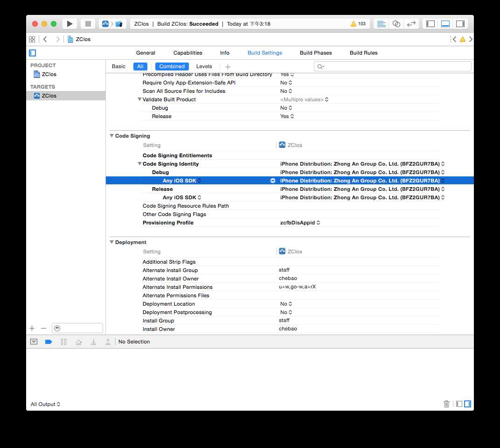Open the Provisioning Profile zcfbDisAppid dropdown
This screenshot has width=500, height=448.
(x=300, y=223)
